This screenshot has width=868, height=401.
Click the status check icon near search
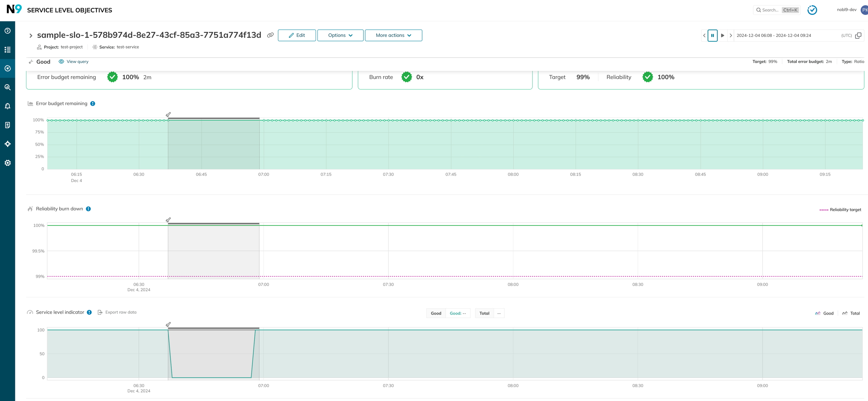pos(812,10)
